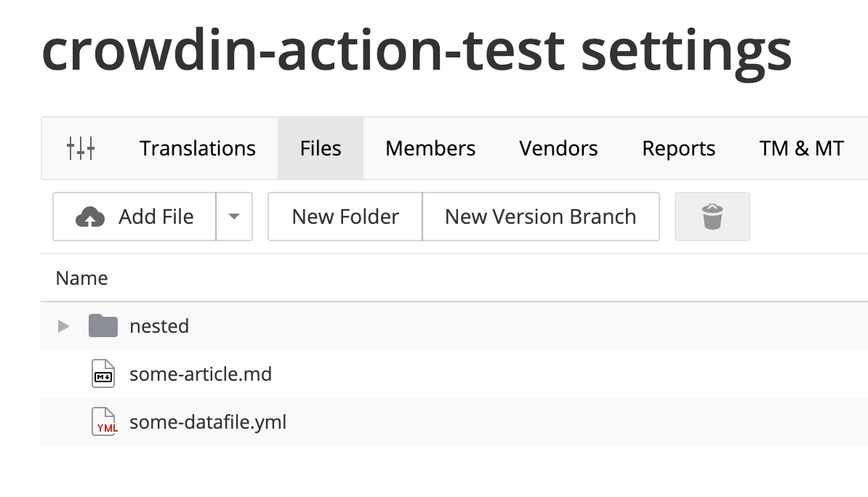Open the Reports tab
The width and height of the screenshot is (868, 497).
(678, 148)
